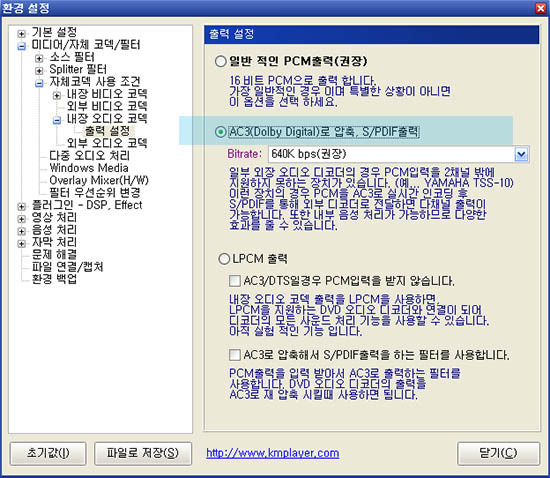Select 소스 필터 tree item
Viewport: 550px width, 478px height.
[72, 57]
